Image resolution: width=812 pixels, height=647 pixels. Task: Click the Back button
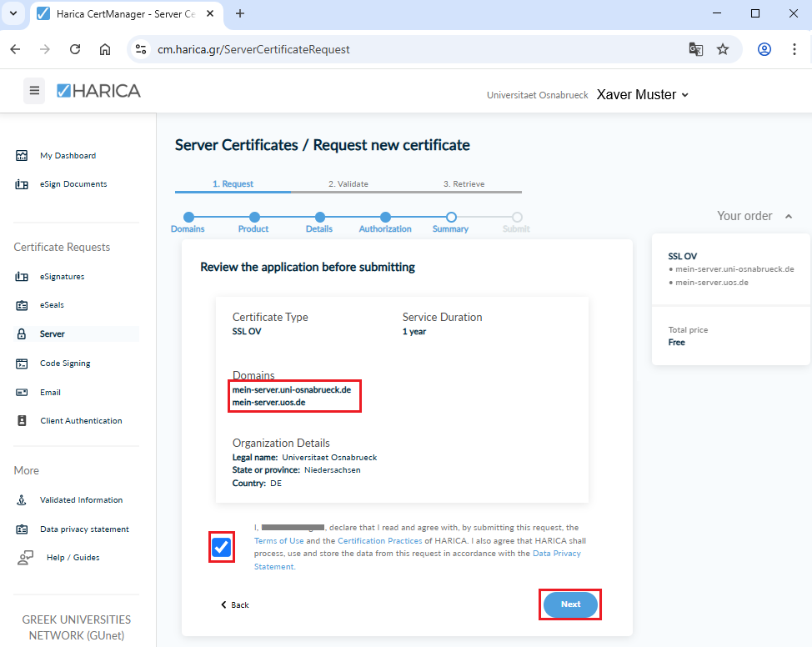[x=235, y=604]
